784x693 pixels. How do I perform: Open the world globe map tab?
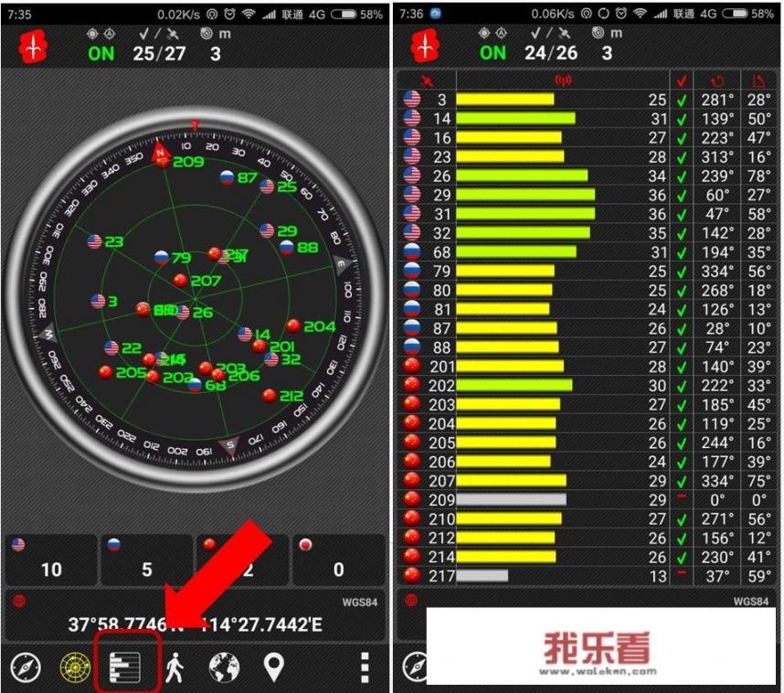224,667
